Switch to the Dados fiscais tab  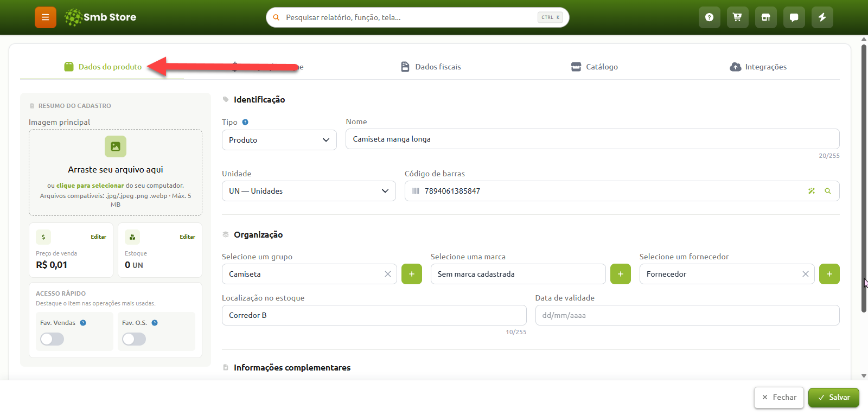click(431, 67)
